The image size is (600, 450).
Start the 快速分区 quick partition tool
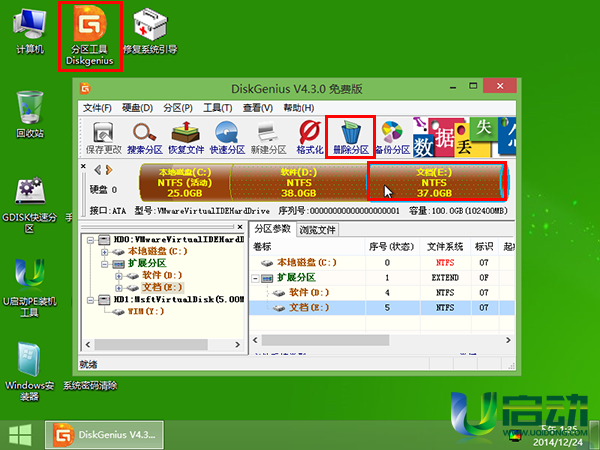[227, 138]
